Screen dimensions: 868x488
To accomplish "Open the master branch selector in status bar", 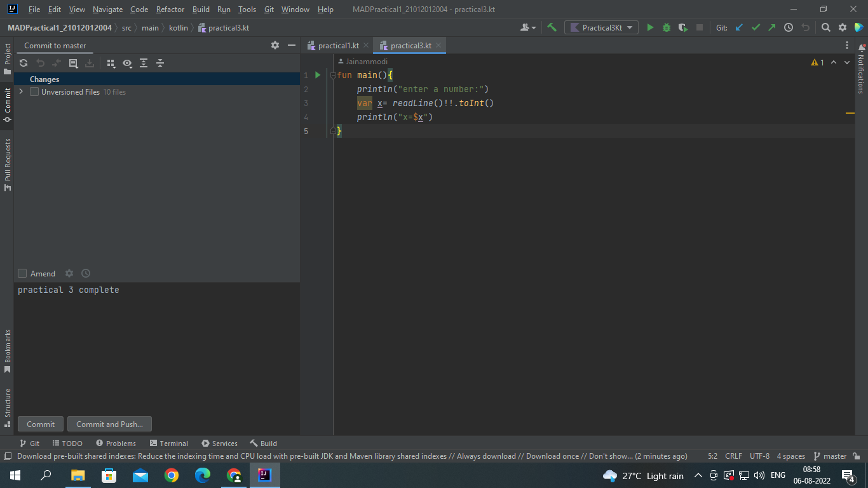I will coord(830,456).
